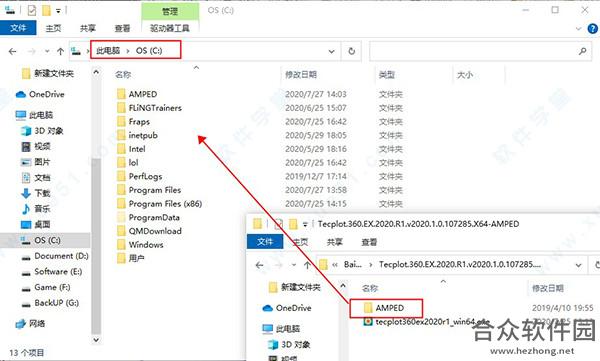600x361 pixels.
Task: Open 查看 tab in Tecplot window
Action: pos(369,242)
